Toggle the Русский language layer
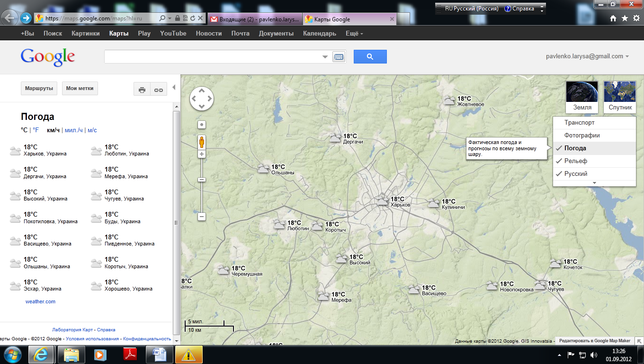The width and height of the screenshot is (644, 364). click(x=594, y=174)
